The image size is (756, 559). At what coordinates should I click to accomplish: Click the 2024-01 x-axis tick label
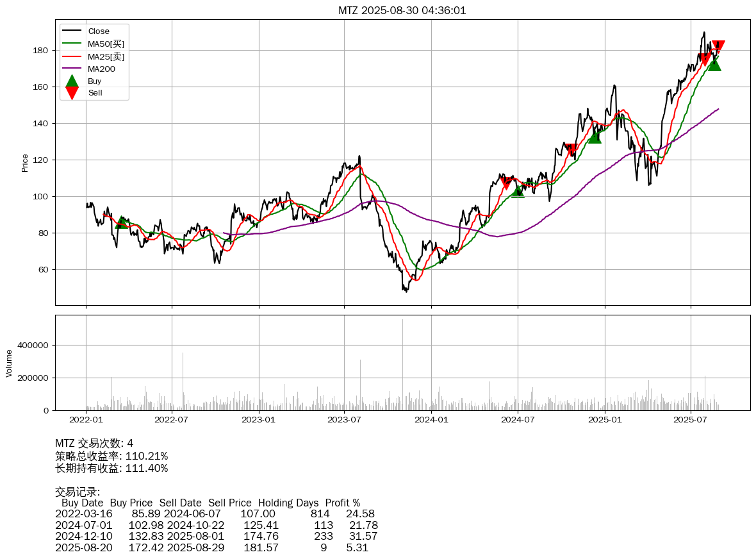[x=431, y=420]
